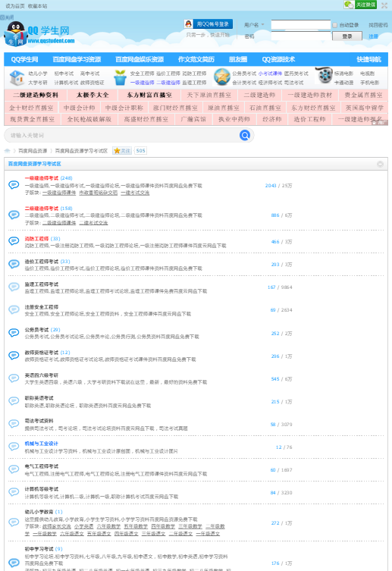392x571 pixels.
Task: Click the 中级会计师 pink tag
Action: coord(79,108)
